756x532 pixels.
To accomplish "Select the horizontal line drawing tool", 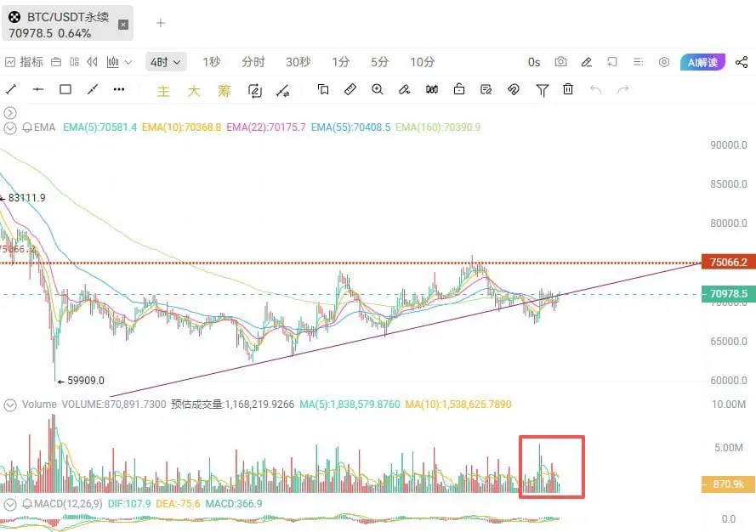I will pos(38,89).
